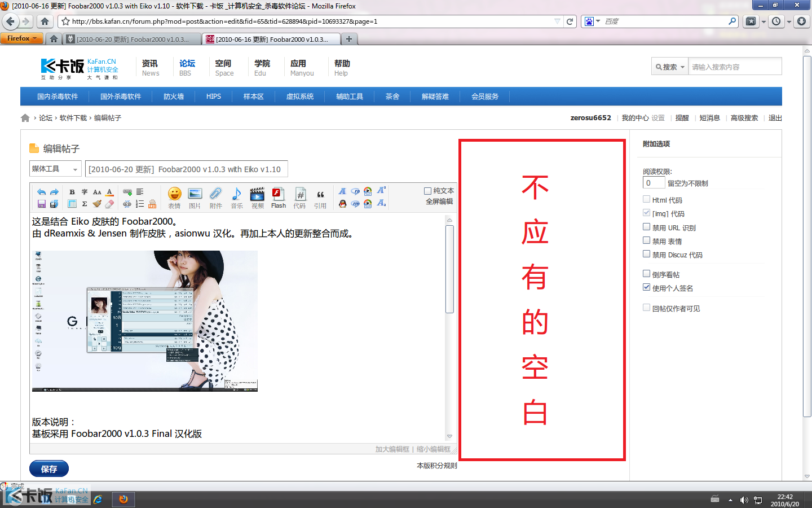Open the 表情 smiley picker
This screenshot has width=812, height=508.
click(175, 198)
